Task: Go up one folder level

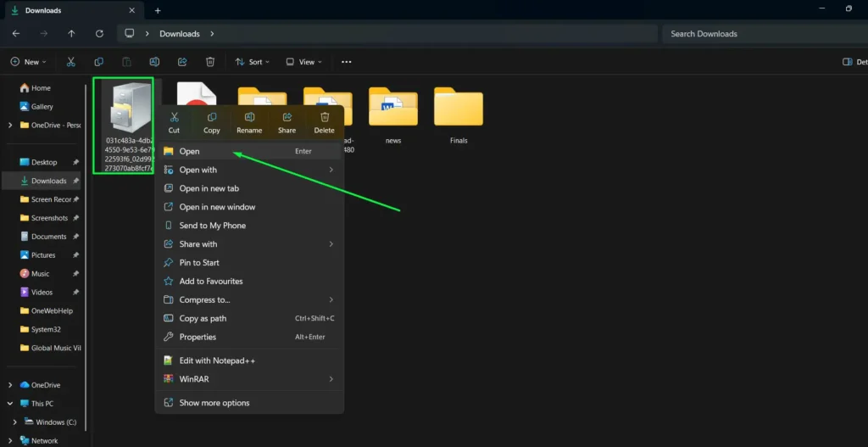Action: [71, 34]
